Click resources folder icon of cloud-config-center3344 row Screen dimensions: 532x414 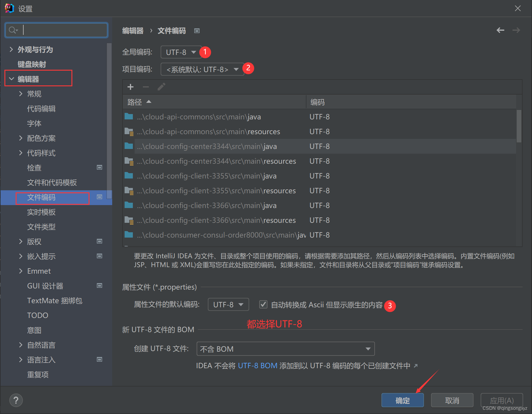click(x=129, y=161)
